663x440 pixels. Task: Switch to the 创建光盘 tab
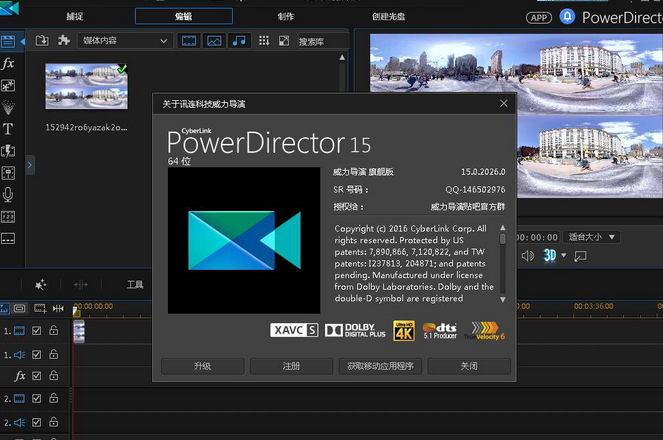[389, 16]
